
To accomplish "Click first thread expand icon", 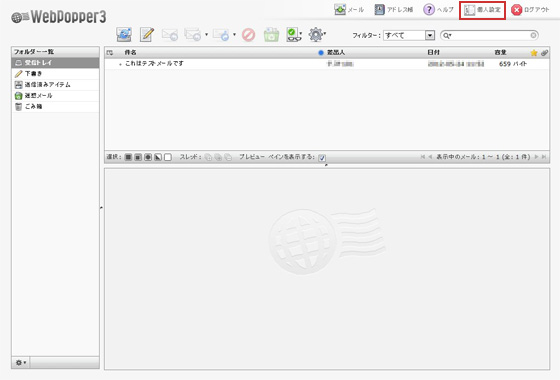I will coord(208,157).
